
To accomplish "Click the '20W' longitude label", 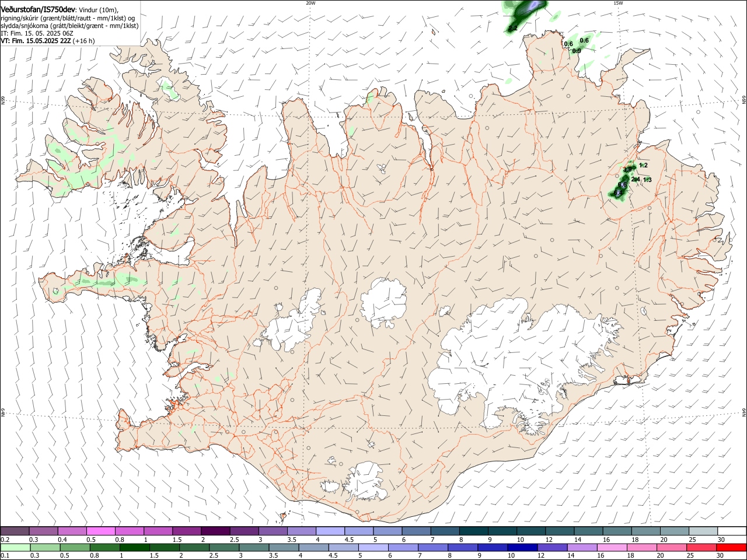I will point(310,2).
